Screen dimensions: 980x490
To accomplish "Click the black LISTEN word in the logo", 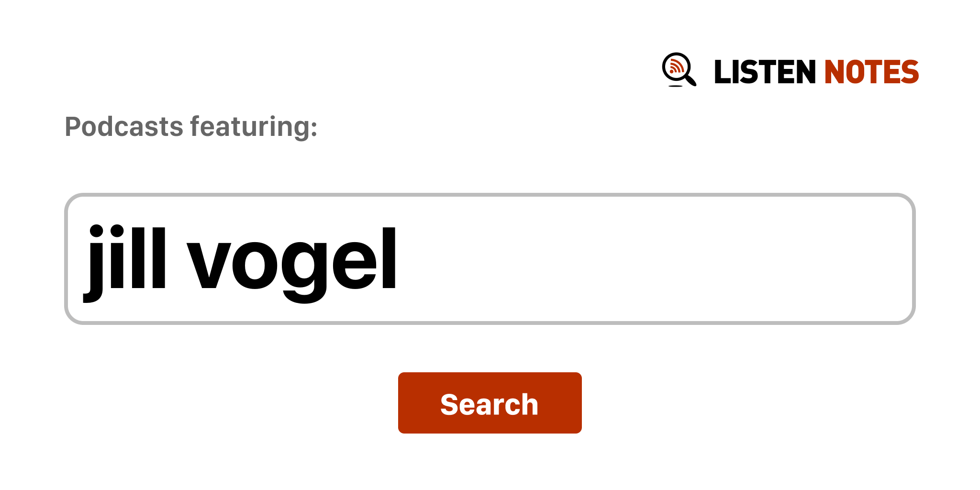I will (x=765, y=72).
